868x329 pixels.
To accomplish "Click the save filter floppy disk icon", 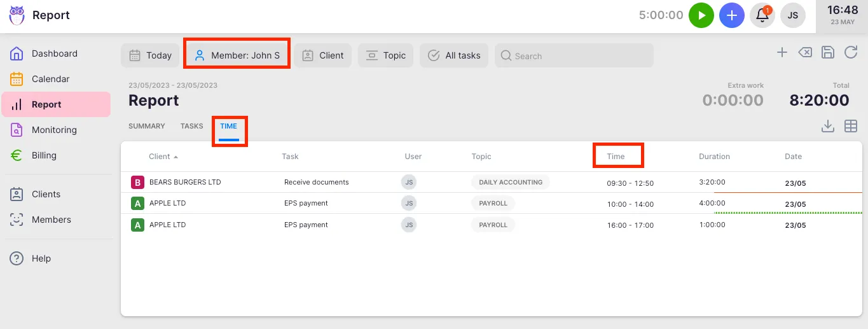I will tap(828, 53).
